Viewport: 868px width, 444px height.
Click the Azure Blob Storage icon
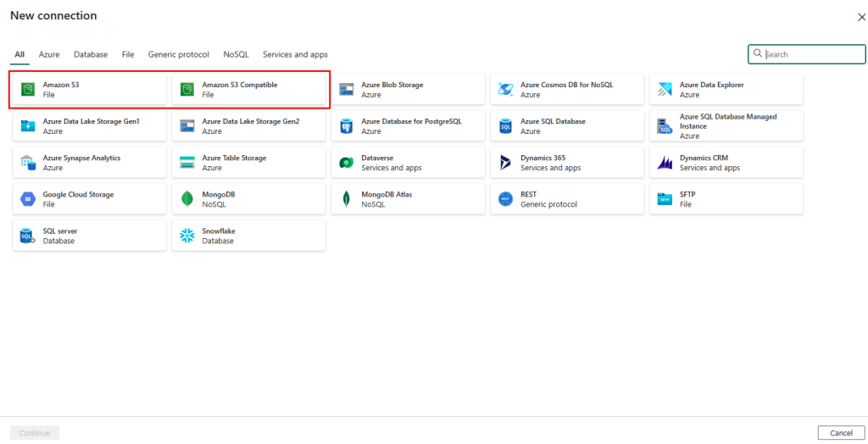pyautogui.click(x=347, y=89)
